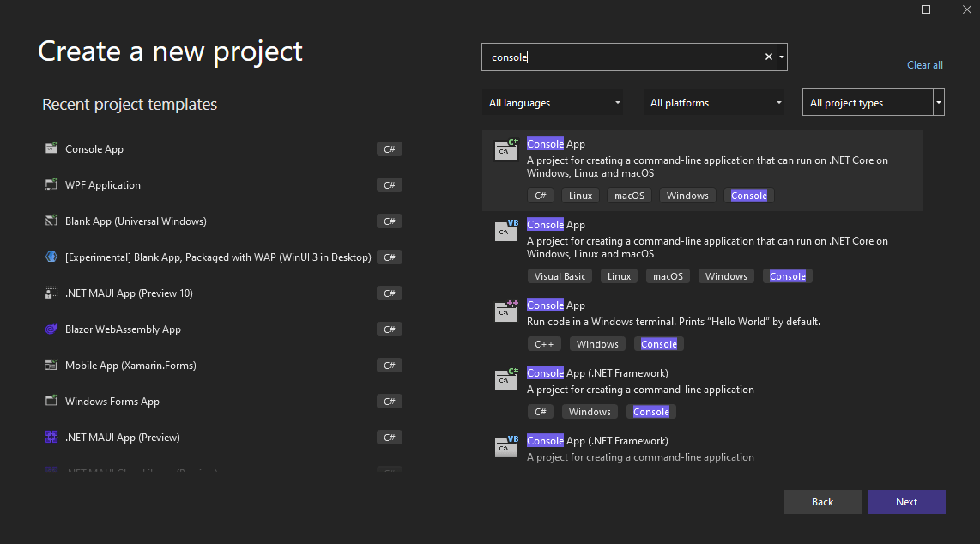Click the Visual Basic tag in the results
This screenshot has height=544, width=980.
click(x=560, y=276)
